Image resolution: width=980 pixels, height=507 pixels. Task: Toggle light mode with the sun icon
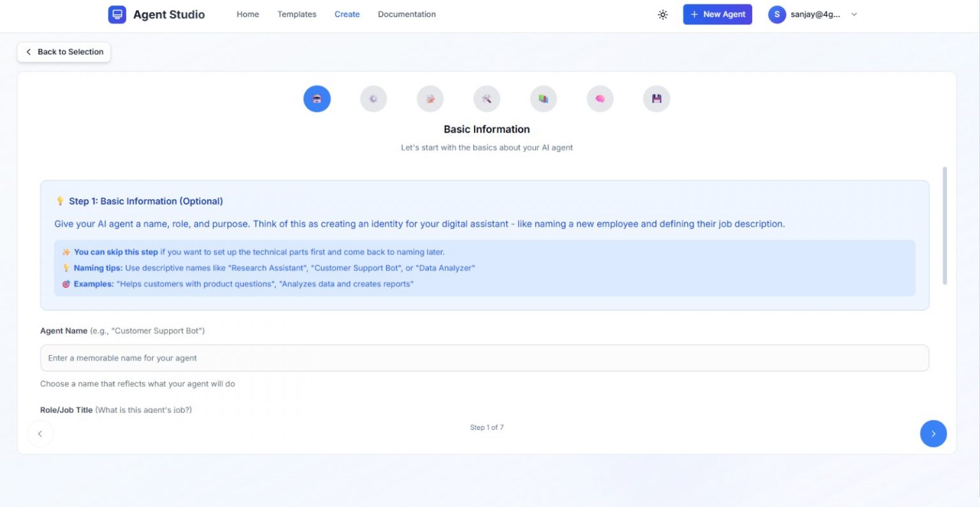(x=662, y=14)
